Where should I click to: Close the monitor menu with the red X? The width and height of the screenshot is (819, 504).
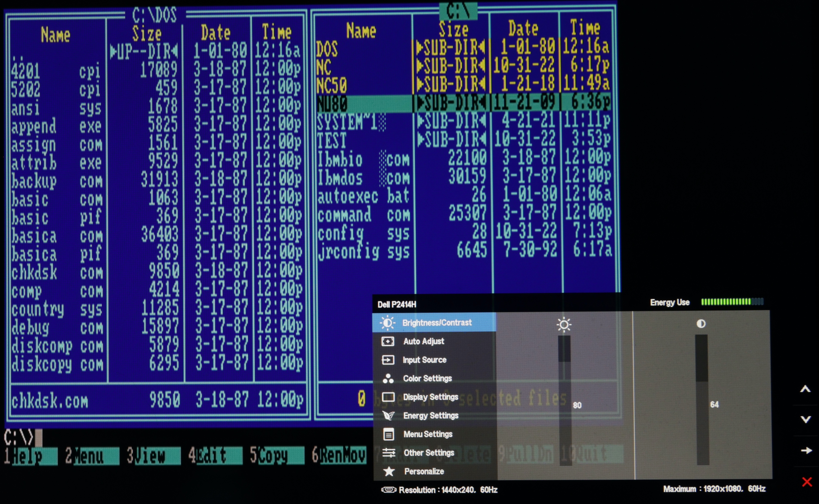coord(807,482)
